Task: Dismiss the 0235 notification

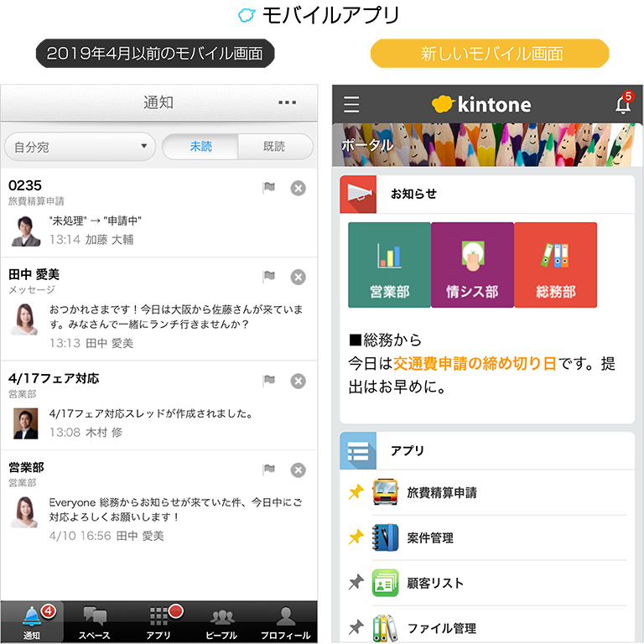Action: 298,188
